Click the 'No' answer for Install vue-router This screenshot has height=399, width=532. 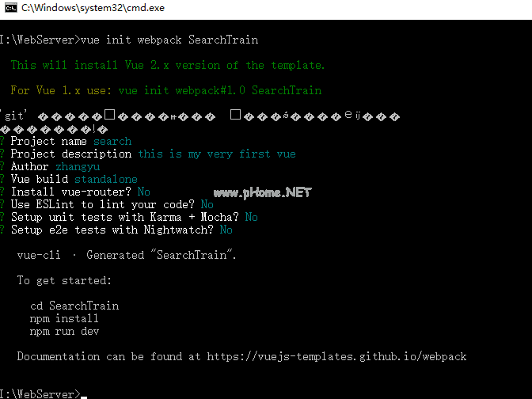(144, 192)
